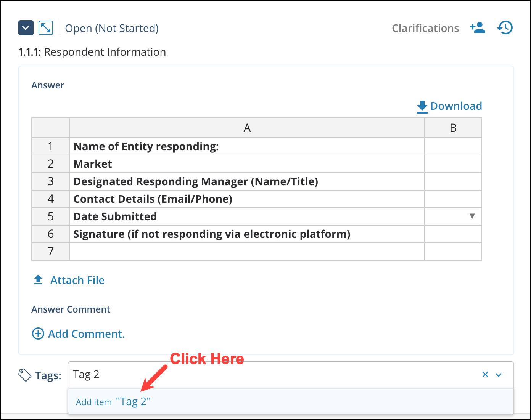Image resolution: width=531 pixels, height=420 pixels.
Task: Click the tag icon next to Tags label
Action: tap(25, 375)
